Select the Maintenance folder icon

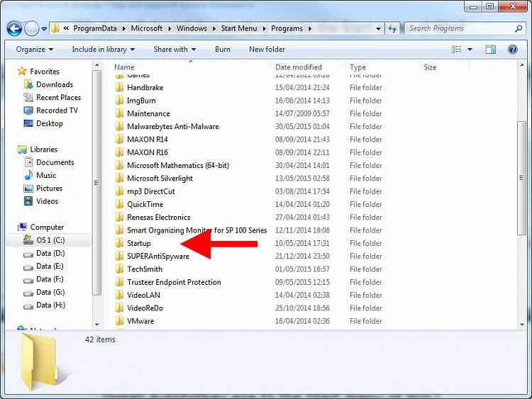point(119,113)
